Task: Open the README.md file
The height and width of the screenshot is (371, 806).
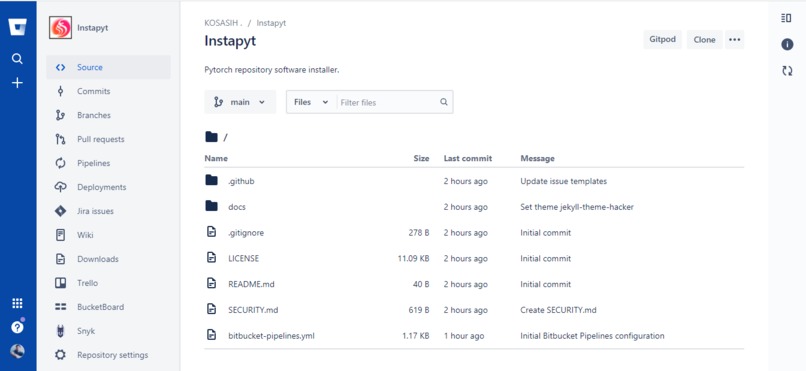Action: coord(251,284)
